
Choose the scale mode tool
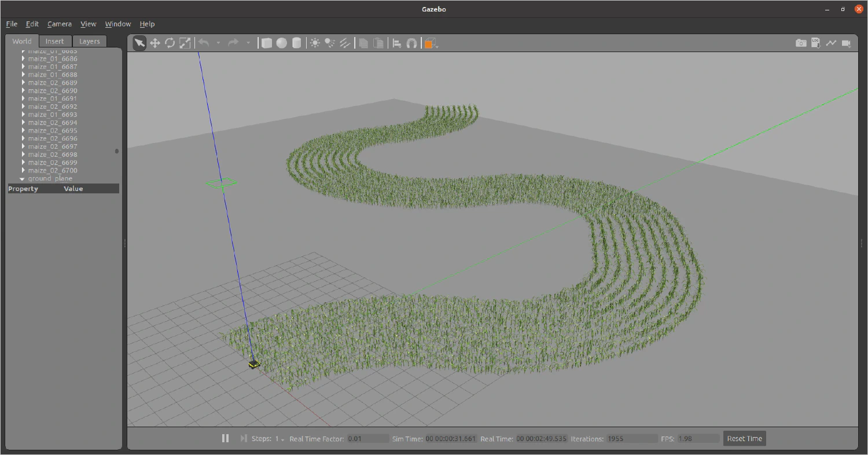click(185, 43)
